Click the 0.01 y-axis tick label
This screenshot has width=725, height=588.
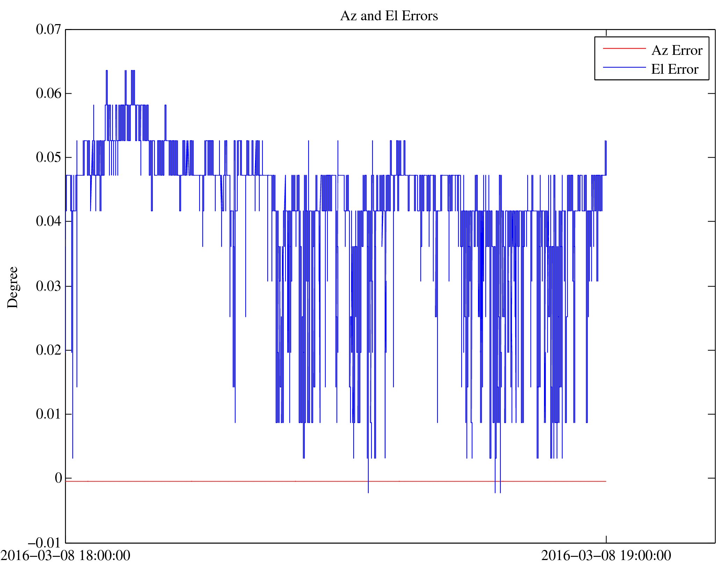click(48, 414)
